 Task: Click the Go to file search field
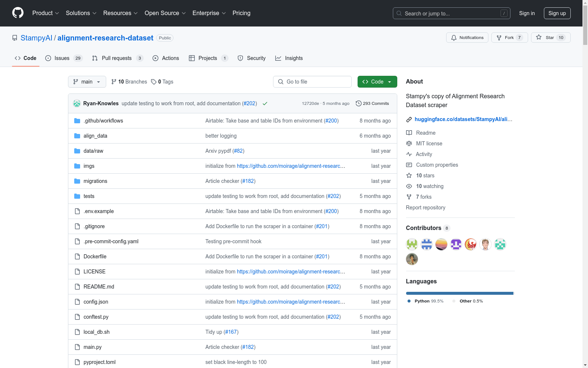312,82
